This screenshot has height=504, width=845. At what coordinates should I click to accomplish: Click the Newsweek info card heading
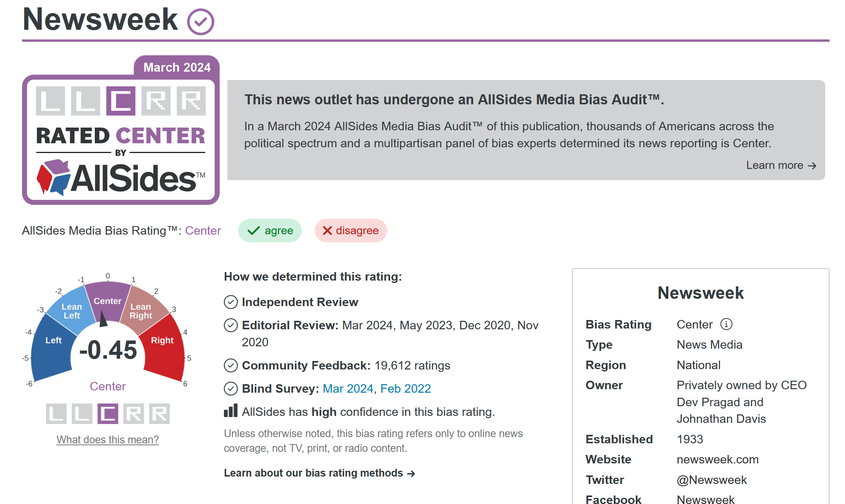pyautogui.click(x=701, y=293)
